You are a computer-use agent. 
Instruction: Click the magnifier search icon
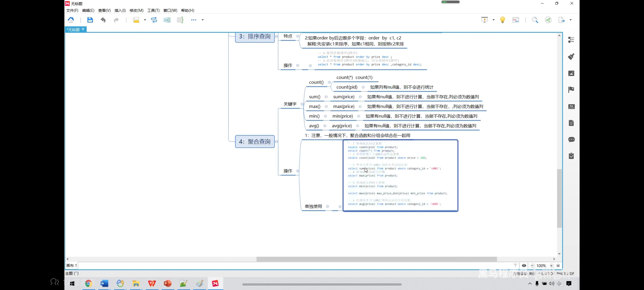535,20
